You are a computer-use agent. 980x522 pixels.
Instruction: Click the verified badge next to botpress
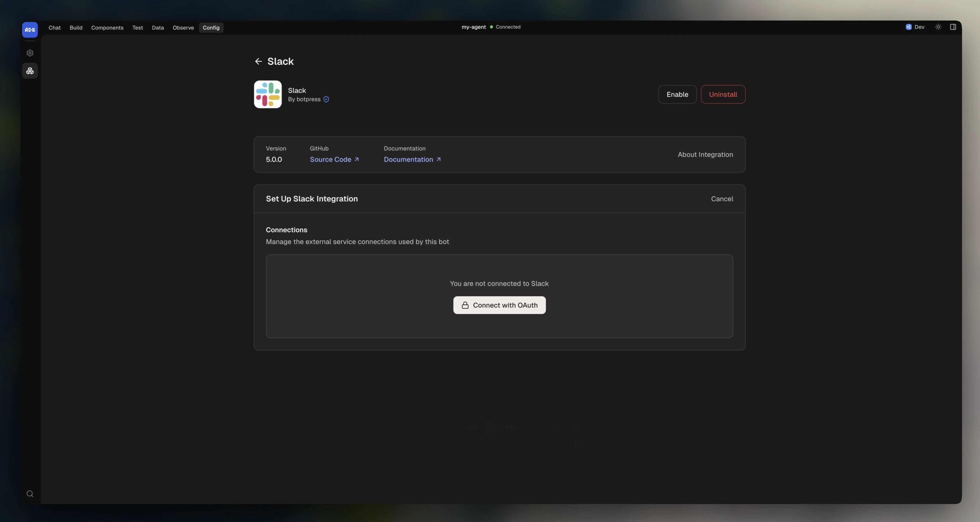click(x=326, y=99)
